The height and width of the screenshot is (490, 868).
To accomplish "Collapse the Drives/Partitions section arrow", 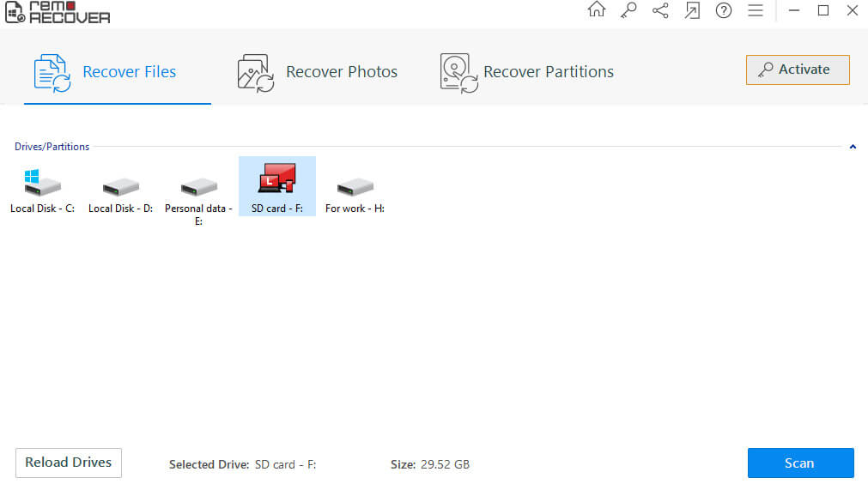I will (x=853, y=147).
